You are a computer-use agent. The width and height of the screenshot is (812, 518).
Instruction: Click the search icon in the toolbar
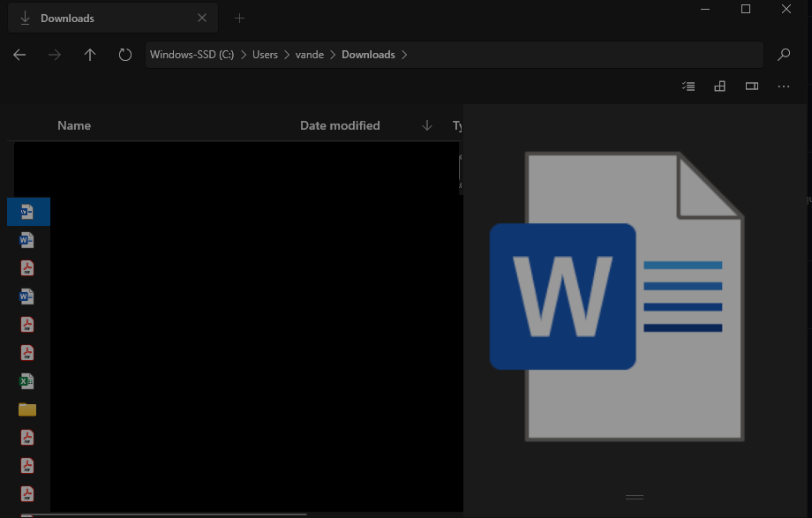[783, 55]
